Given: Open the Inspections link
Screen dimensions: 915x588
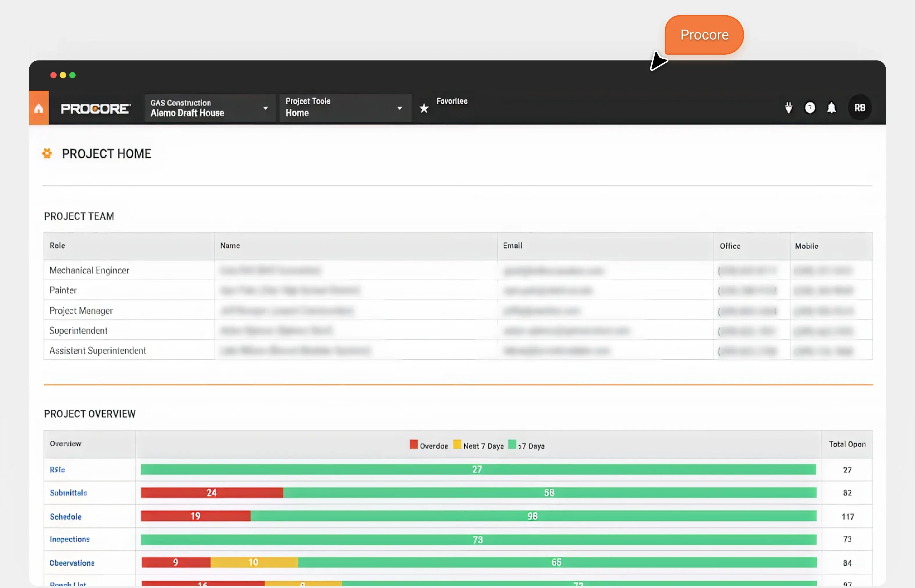Looking at the screenshot, I should click(x=69, y=539).
